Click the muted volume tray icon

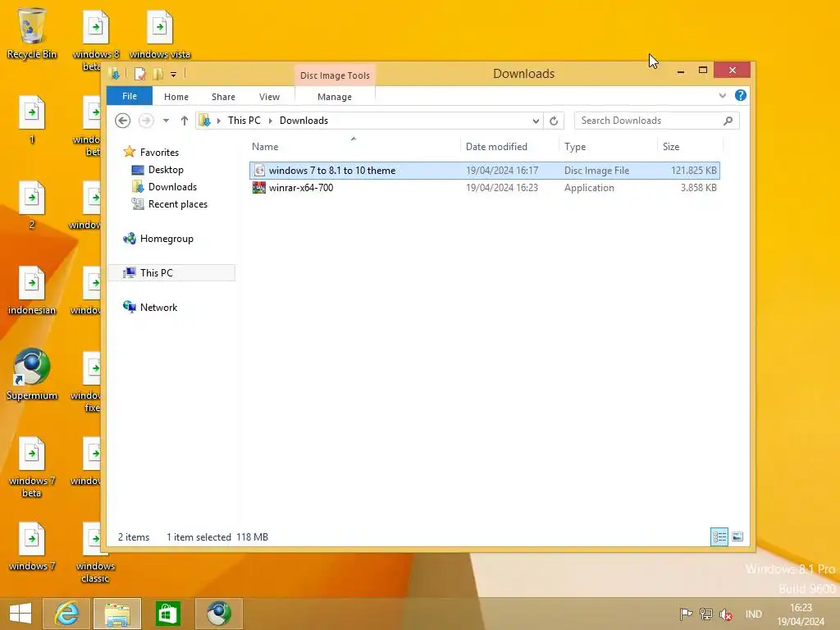click(x=726, y=614)
